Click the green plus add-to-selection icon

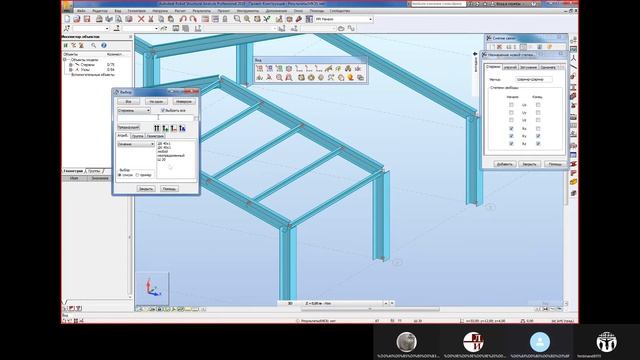[165, 128]
